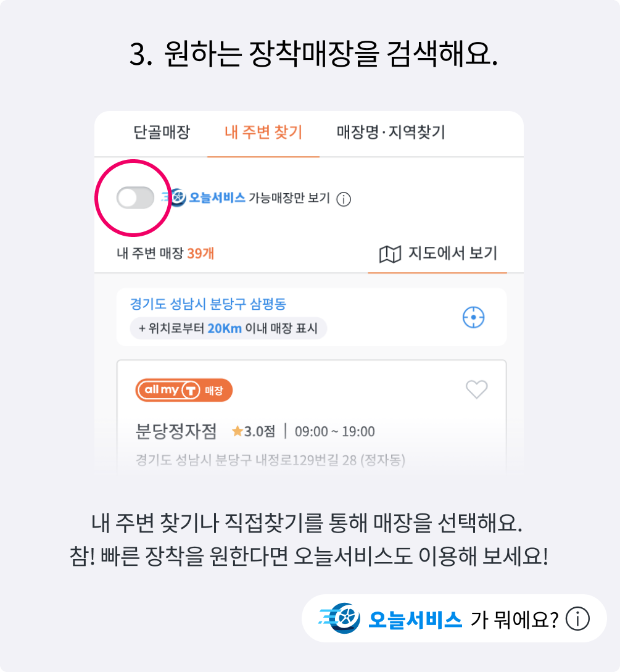
Task: Click the star rating icon for 분당정자점
Action: pos(238,432)
